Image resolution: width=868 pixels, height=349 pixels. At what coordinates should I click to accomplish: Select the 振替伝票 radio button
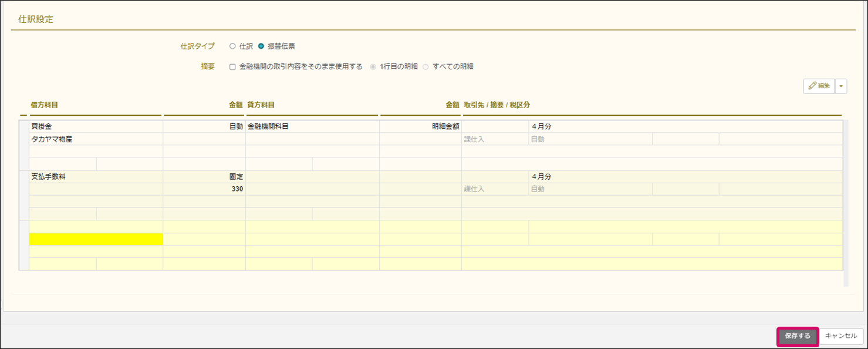pyautogui.click(x=261, y=46)
